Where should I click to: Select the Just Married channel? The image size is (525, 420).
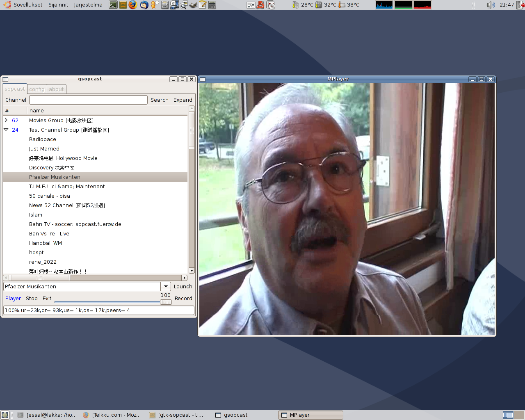point(95,149)
